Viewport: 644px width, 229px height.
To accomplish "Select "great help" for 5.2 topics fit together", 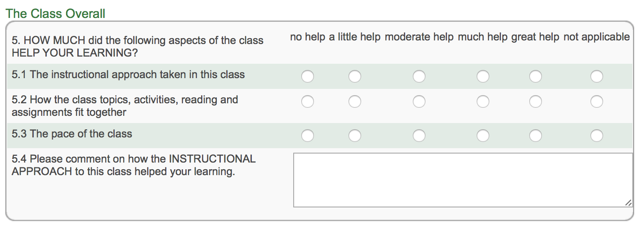I will pyautogui.click(x=535, y=102).
